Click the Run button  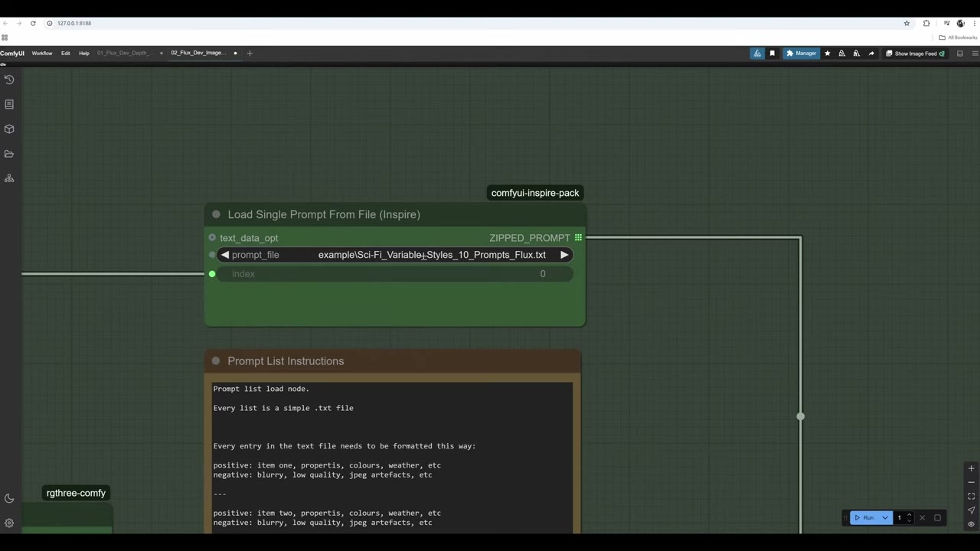pyautogui.click(x=864, y=518)
